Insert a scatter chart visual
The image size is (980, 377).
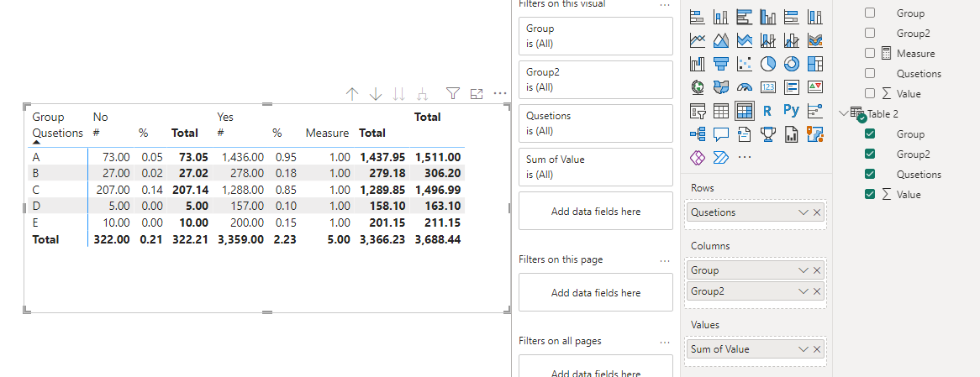745,64
